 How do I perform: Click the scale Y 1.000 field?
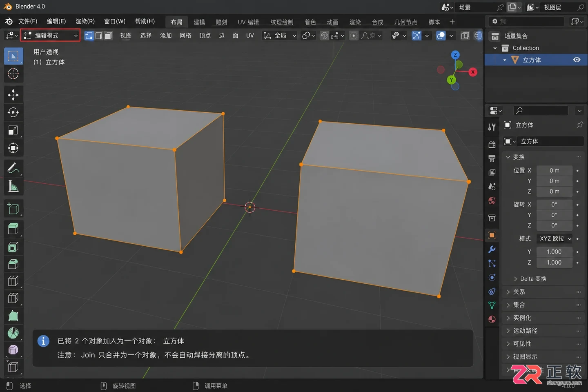[x=554, y=252]
